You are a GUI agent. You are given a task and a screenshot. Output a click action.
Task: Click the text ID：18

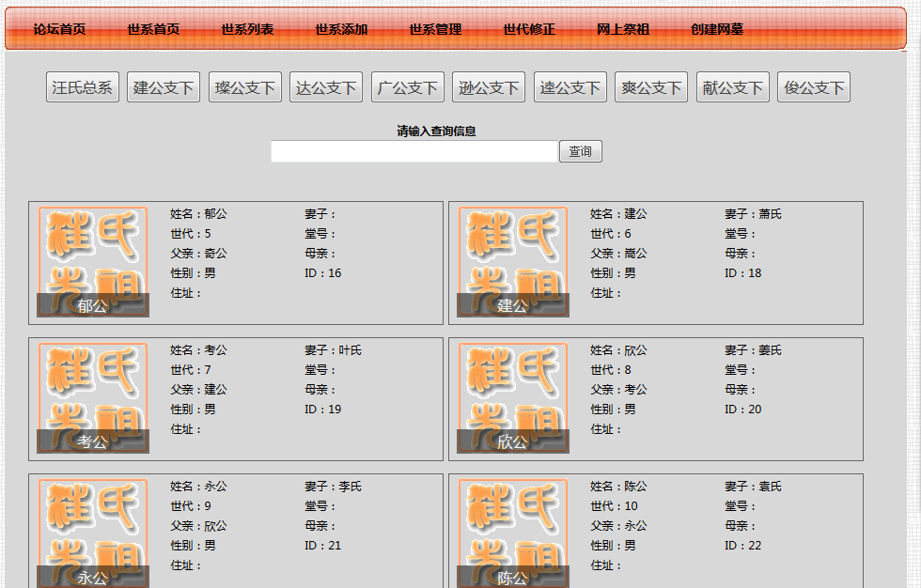pos(742,273)
